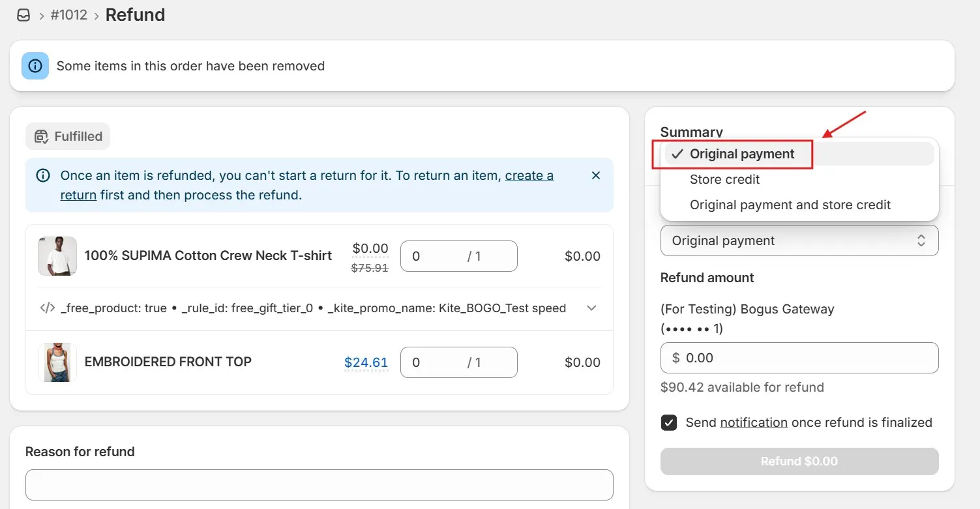980x509 pixels.
Task: Click the 'Refund amount' heading
Action: (707, 278)
